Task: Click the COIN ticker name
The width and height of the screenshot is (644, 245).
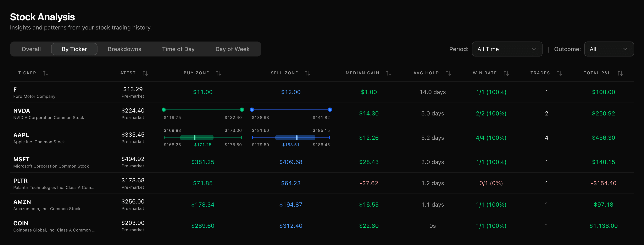Action: pyautogui.click(x=21, y=223)
